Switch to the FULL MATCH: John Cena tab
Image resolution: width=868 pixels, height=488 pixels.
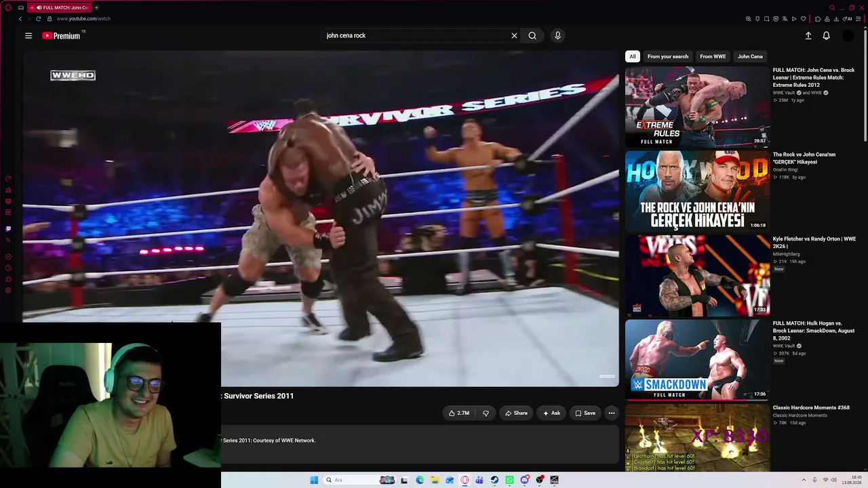(x=58, y=7)
